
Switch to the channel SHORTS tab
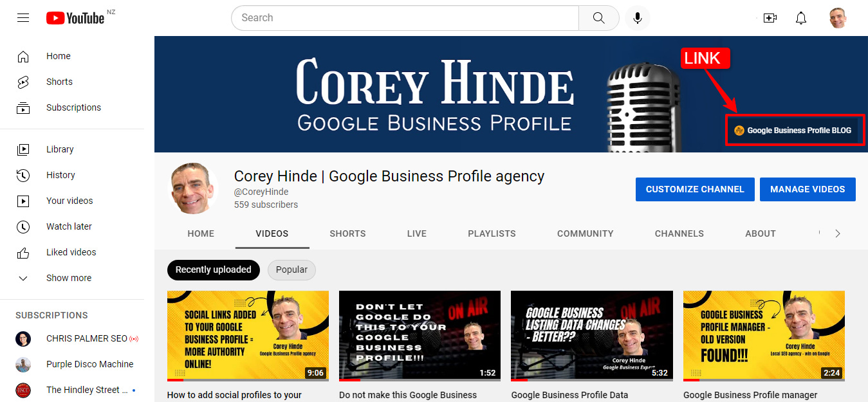pos(347,233)
